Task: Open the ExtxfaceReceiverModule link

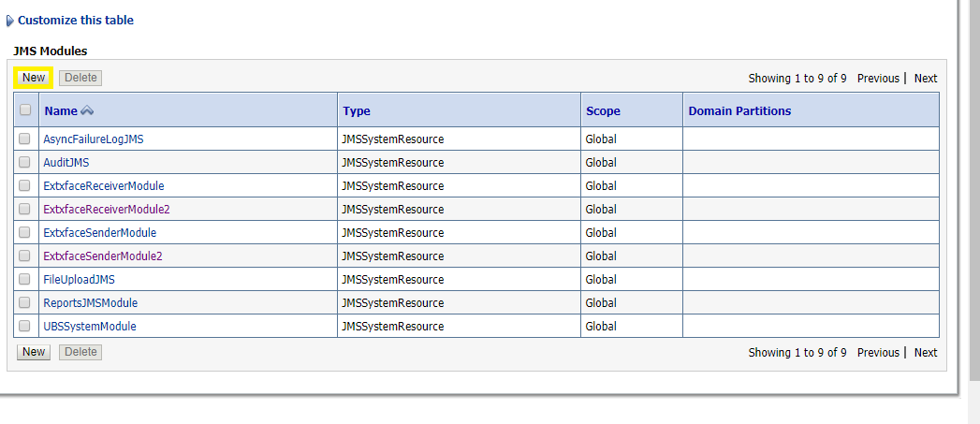Action: pyautogui.click(x=103, y=185)
